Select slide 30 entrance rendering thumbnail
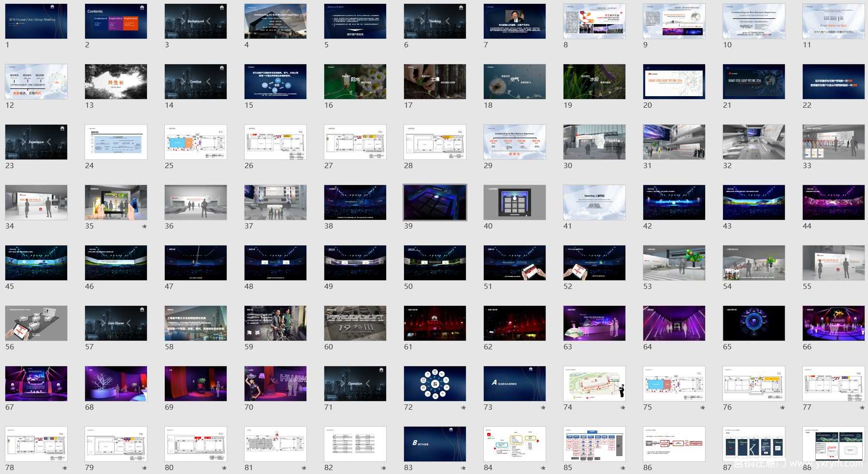Viewport: 868px width, 474px height. coord(594,142)
